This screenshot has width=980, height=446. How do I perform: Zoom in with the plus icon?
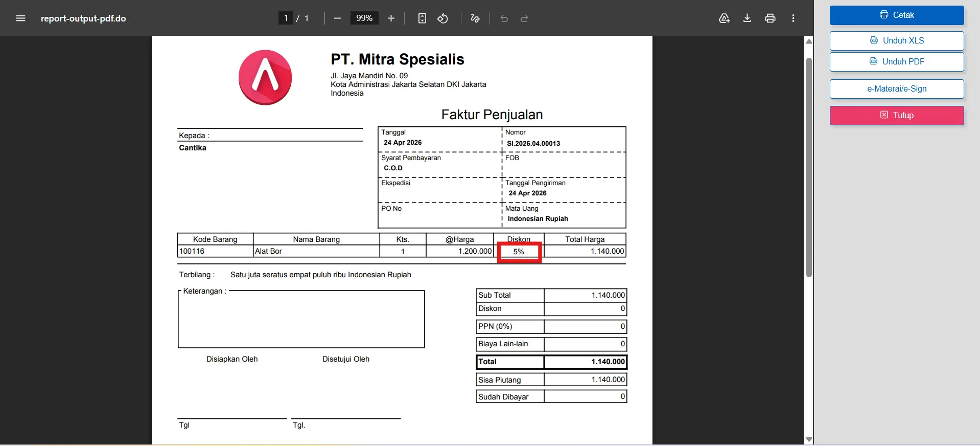click(x=391, y=18)
